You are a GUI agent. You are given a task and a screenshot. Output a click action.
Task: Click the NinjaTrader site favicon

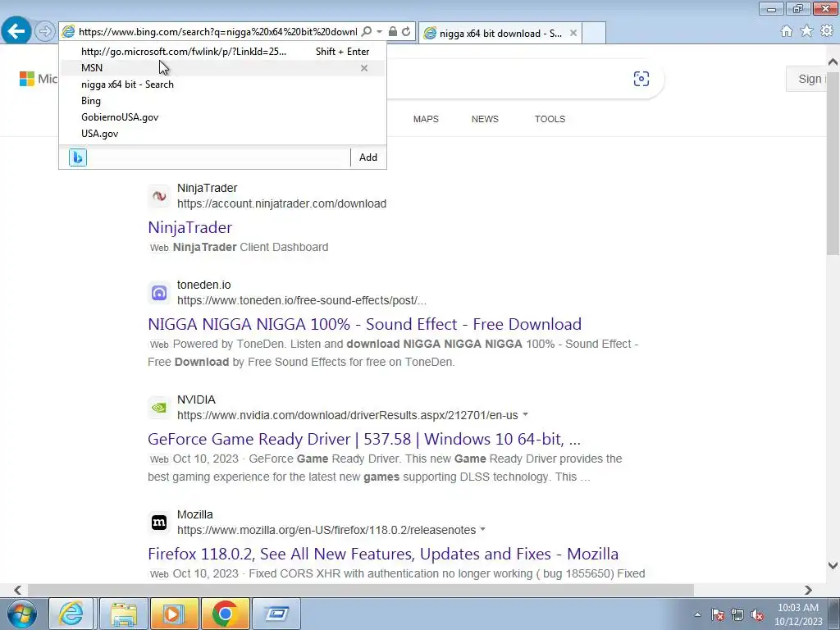pos(159,196)
